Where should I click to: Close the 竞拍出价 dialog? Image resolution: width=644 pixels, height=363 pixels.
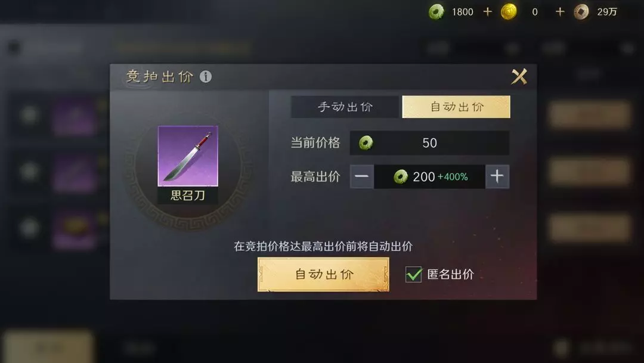(x=519, y=76)
